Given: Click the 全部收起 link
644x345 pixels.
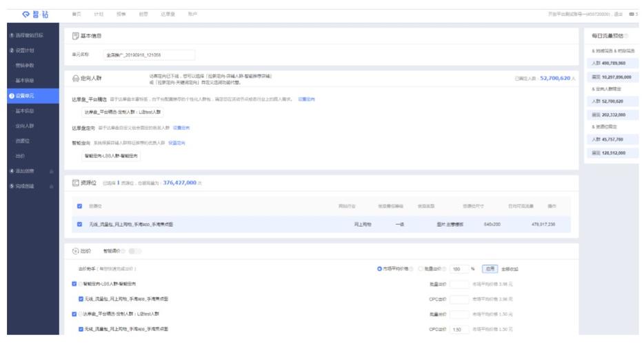Looking at the screenshot, I should (510, 269).
